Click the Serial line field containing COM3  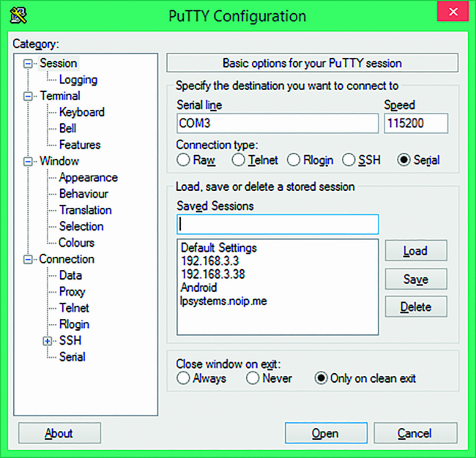278,124
